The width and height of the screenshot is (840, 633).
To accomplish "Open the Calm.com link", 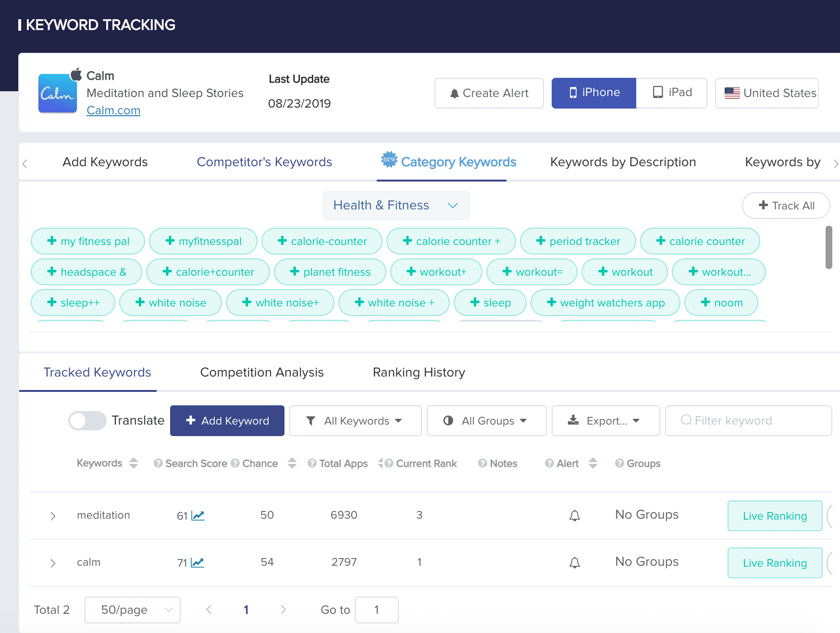I will pos(113,110).
